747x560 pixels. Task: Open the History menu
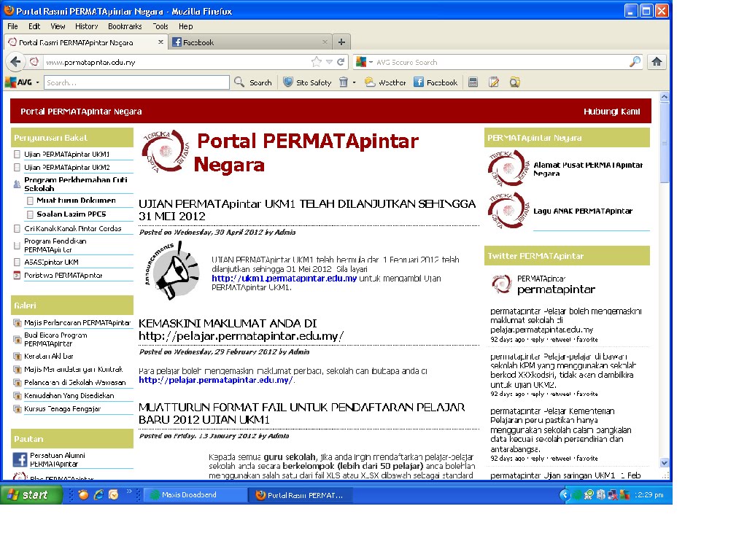click(x=87, y=26)
